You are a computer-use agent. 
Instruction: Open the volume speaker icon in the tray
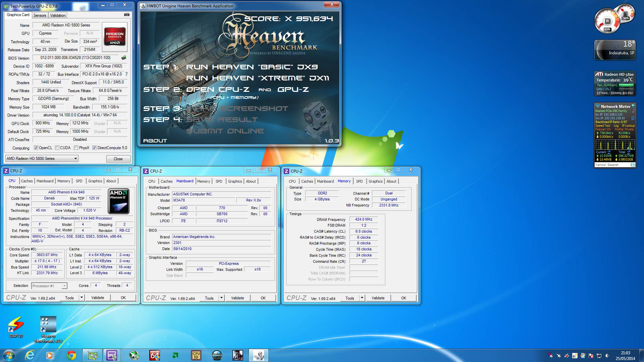point(607,356)
